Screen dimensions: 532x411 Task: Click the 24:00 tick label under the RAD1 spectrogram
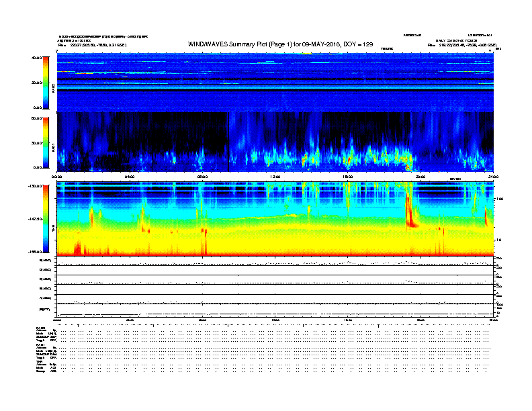[x=493, y=177]
